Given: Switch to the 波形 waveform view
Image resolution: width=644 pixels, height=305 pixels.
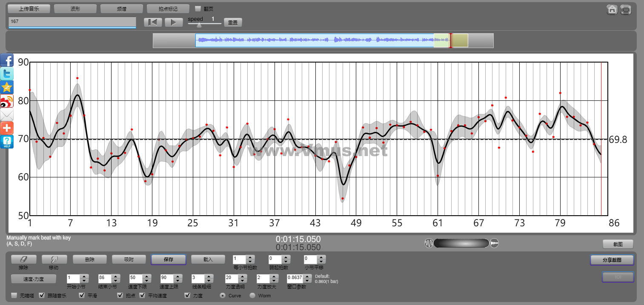Looking at the screenshot, I should (75, 9).
